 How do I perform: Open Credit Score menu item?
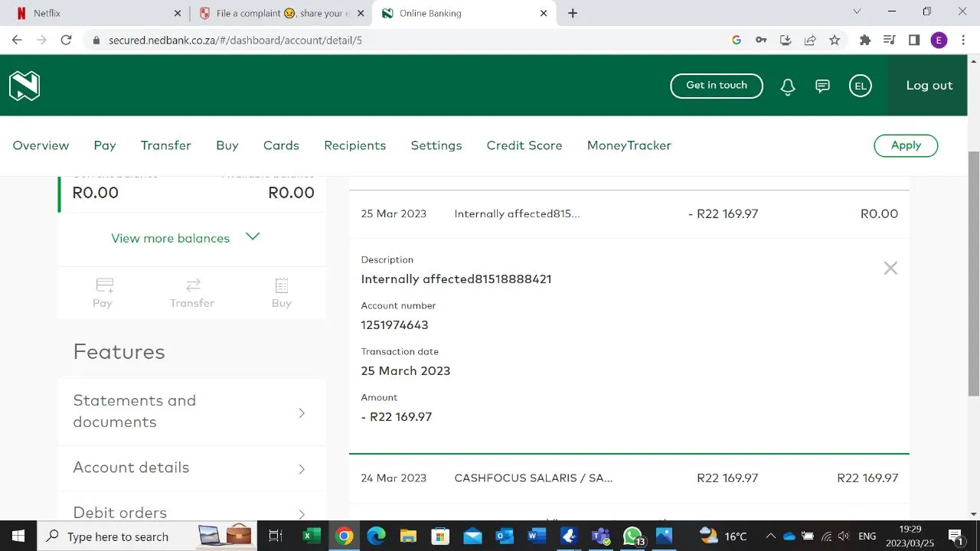click(524, 145)
